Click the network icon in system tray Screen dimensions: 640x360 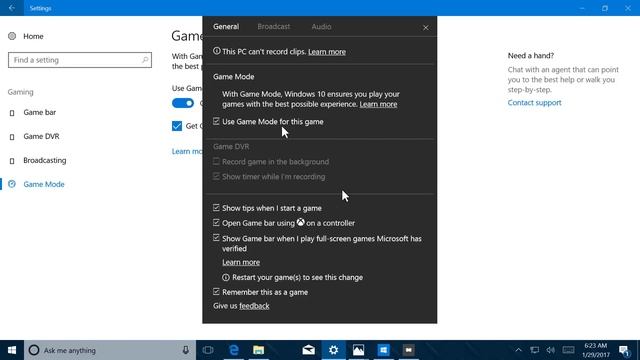534,350
